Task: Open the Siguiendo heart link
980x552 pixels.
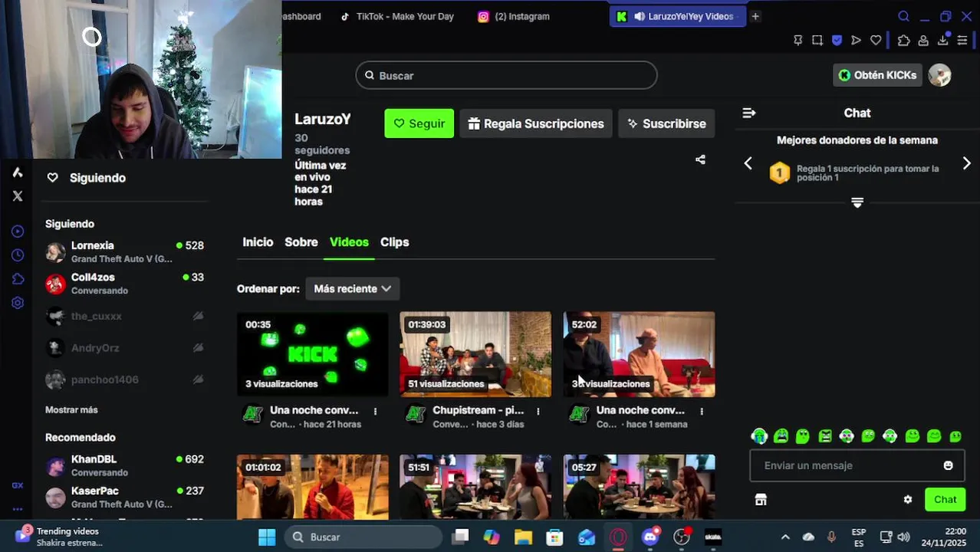Action: tap(86, 178)
